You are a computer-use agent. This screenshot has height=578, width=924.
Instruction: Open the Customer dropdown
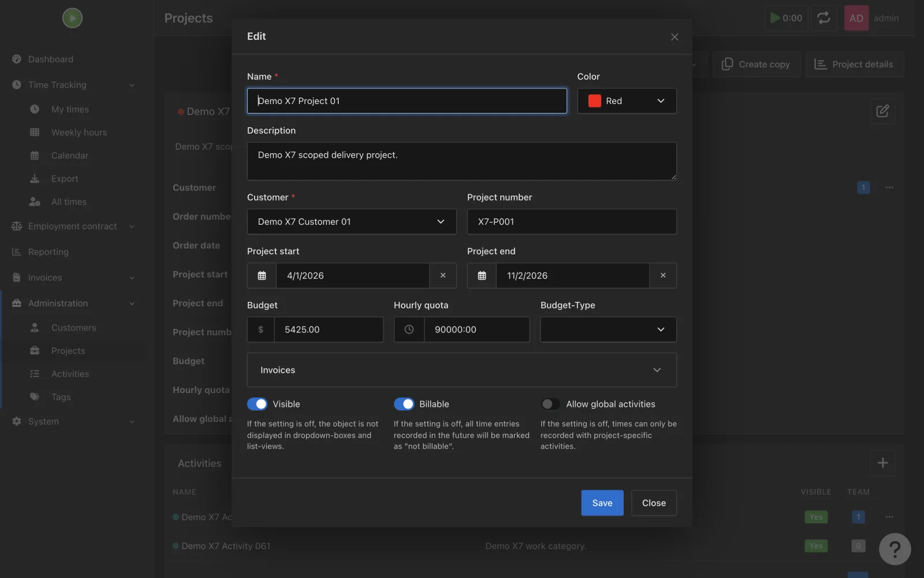tap(352, 221)
